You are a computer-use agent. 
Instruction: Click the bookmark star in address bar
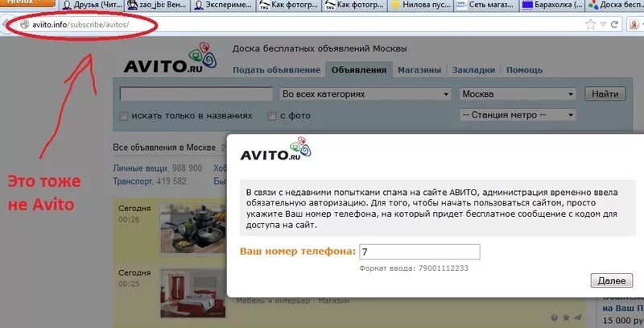pyautogui.click(x=590, y=25)
